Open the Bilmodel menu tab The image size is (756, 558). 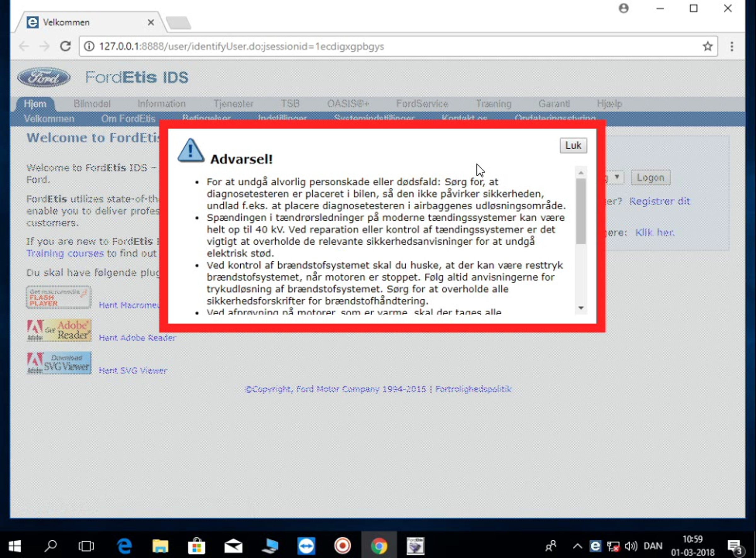pyautogui.click(x=92, y=104)
